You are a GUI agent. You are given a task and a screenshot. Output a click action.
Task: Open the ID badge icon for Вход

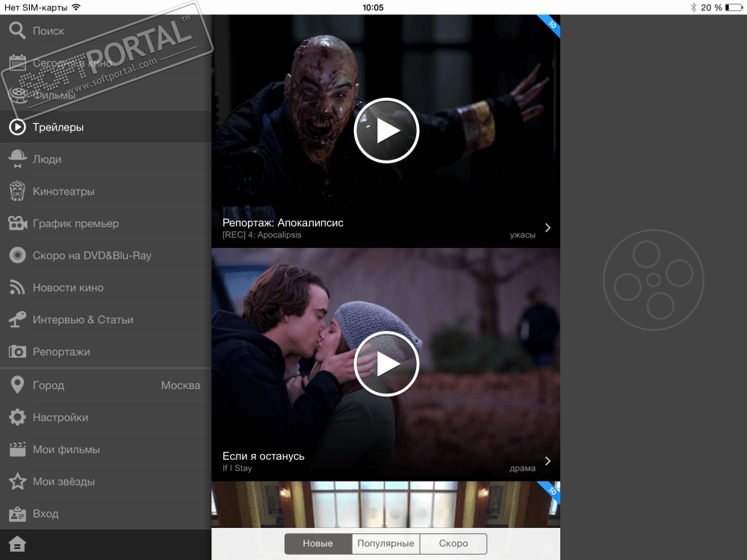pos(18,514)
